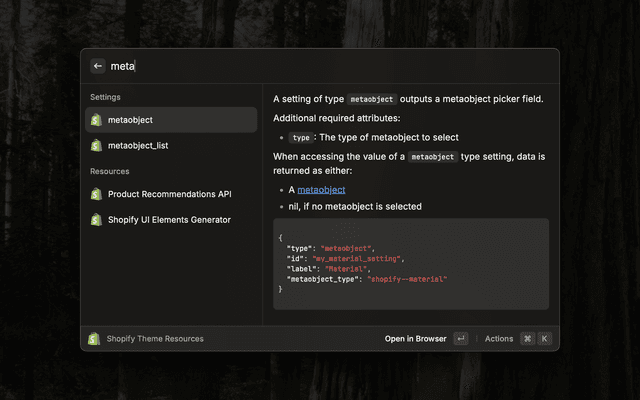The image size is (640, 400).
Task: Open the Actions menu
Action: click(x=499, y=339)
